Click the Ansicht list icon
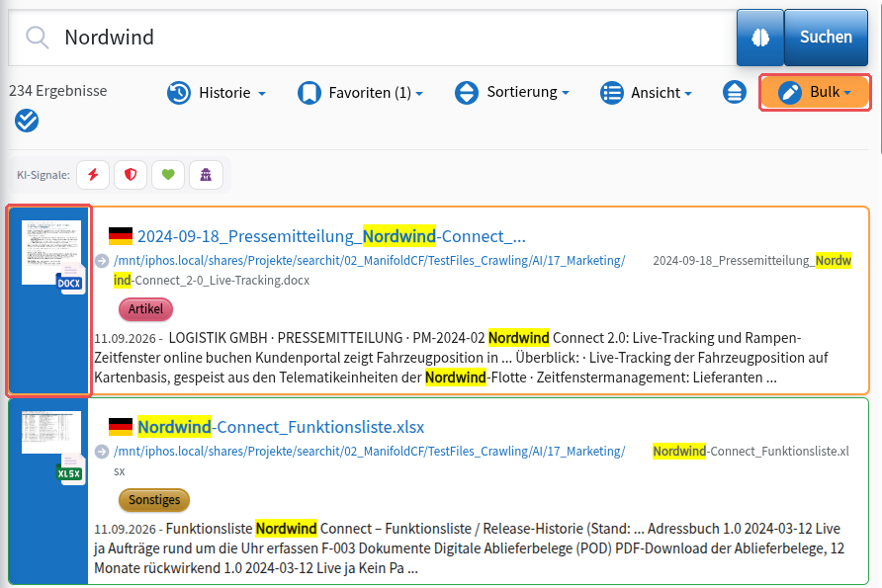 612,93
